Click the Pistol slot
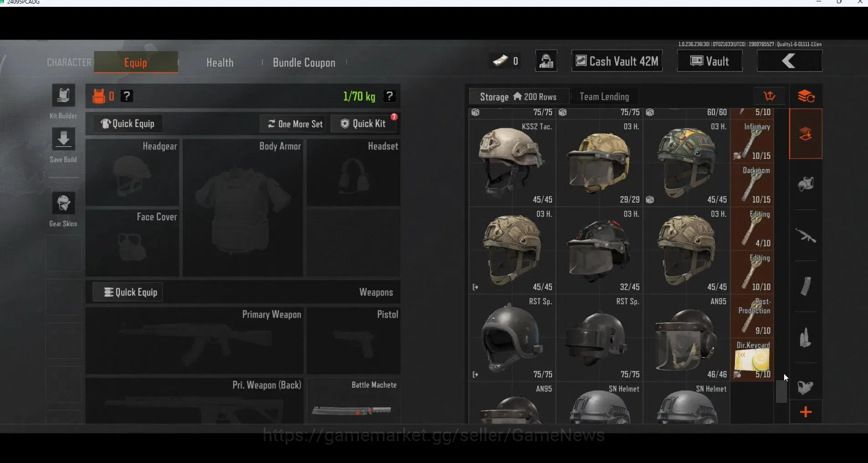The image size is (868, 463). 354,341
